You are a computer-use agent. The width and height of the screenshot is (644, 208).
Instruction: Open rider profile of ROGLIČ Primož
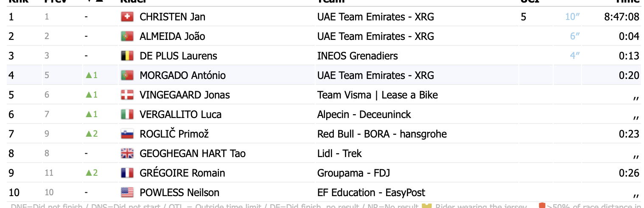[x=174, y=134]
